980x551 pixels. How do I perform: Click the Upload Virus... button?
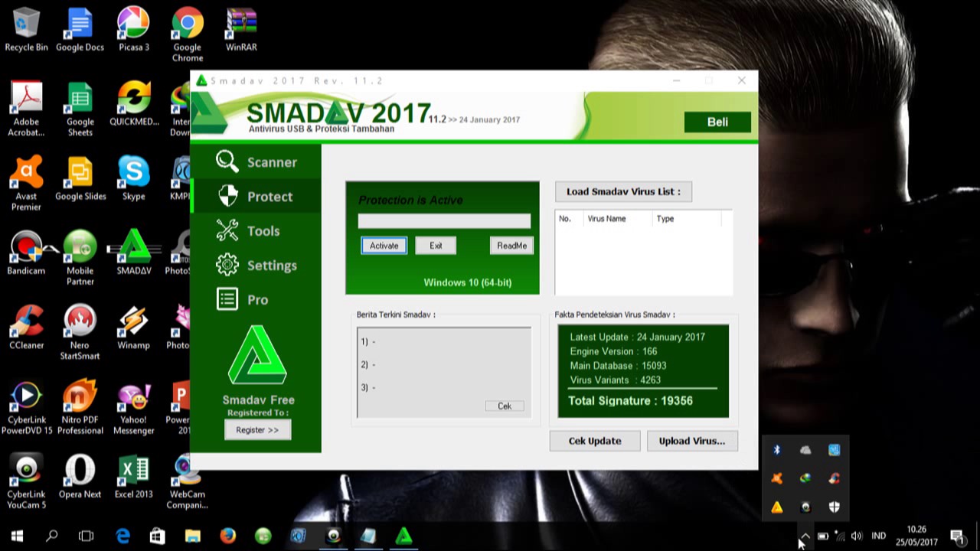(692, 441)
